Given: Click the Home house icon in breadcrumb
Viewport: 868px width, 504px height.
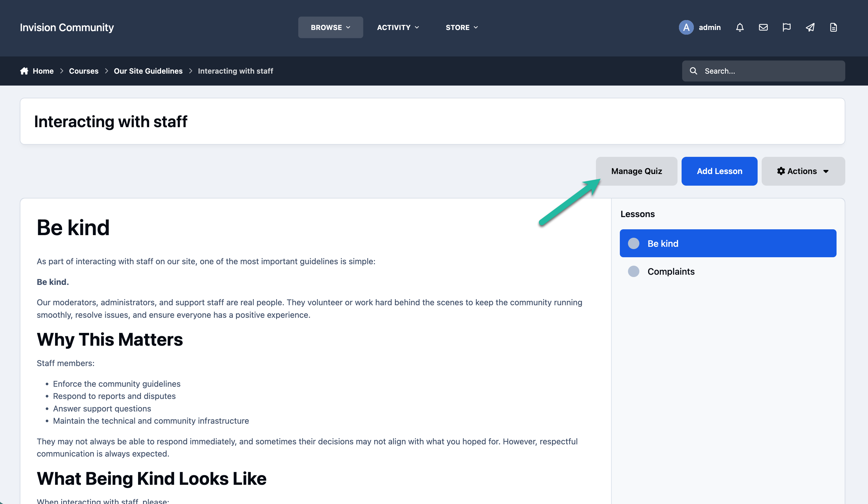Looking at the screenshot, I should point(24,71).
